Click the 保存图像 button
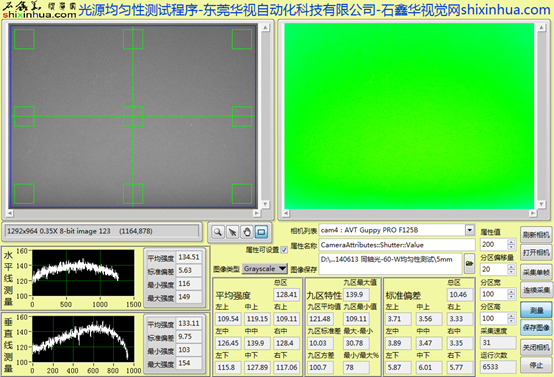 click(536, 328)
